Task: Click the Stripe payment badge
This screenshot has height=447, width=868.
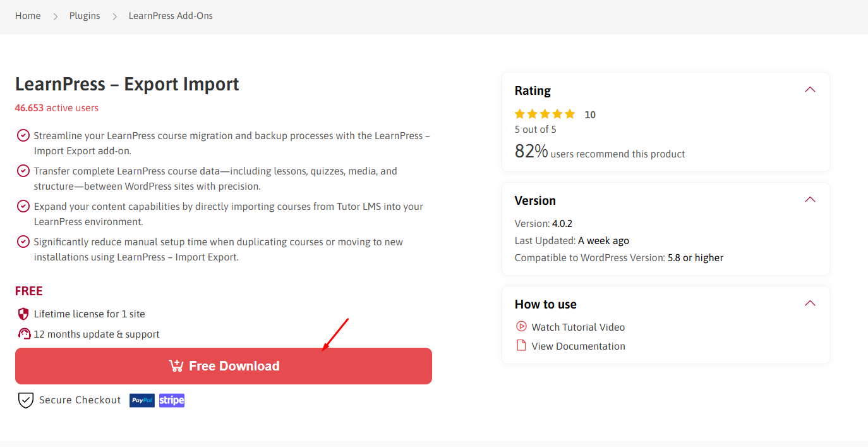Action: pyautogui.click(x=172, y=400)
